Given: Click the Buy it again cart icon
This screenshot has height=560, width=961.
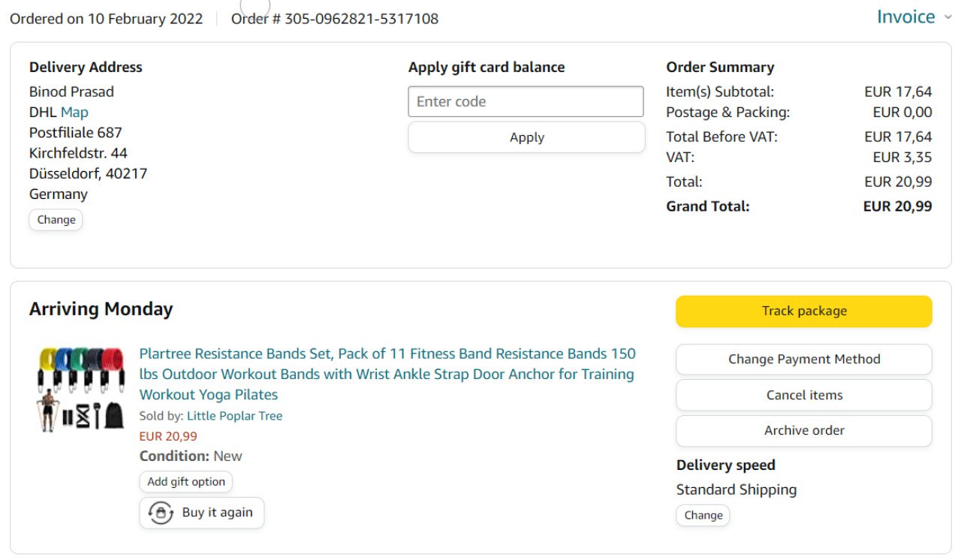Looking at the screenshot, I should 161,513.
